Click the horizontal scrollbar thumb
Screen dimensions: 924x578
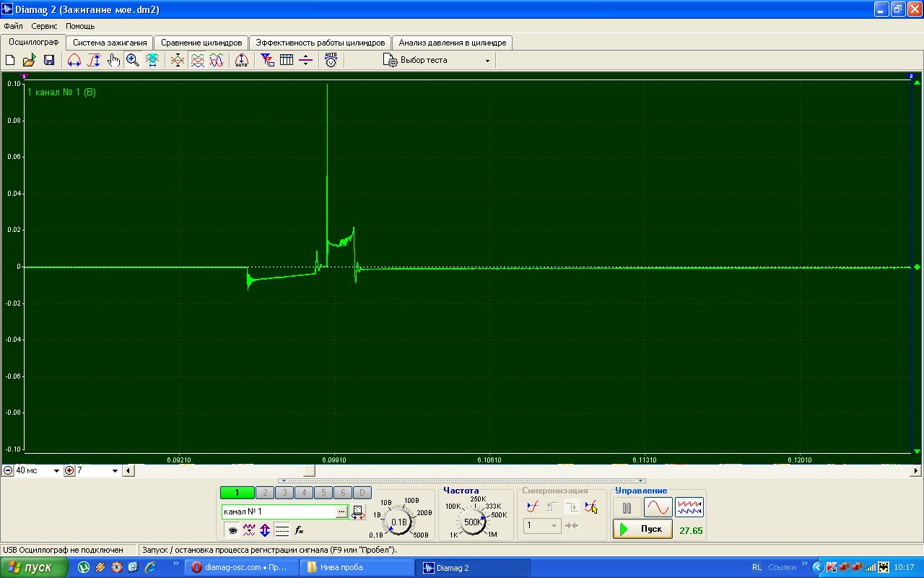(309, 470)
